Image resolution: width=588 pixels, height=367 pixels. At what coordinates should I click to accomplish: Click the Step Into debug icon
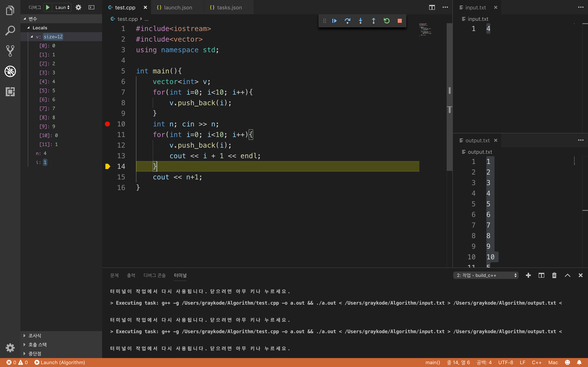point(361,21)
